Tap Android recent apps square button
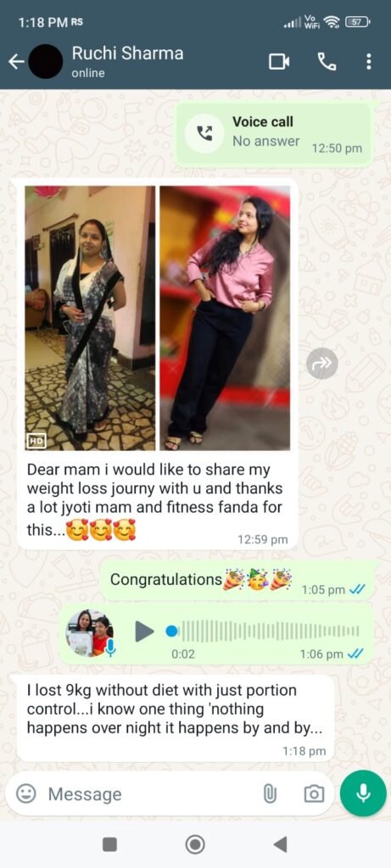 [109, 844]
